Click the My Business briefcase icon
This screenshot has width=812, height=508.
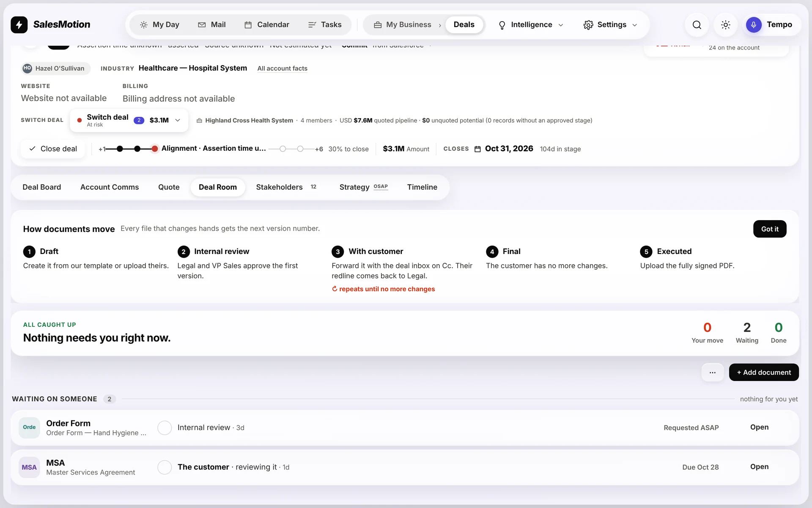coord(378,25)
